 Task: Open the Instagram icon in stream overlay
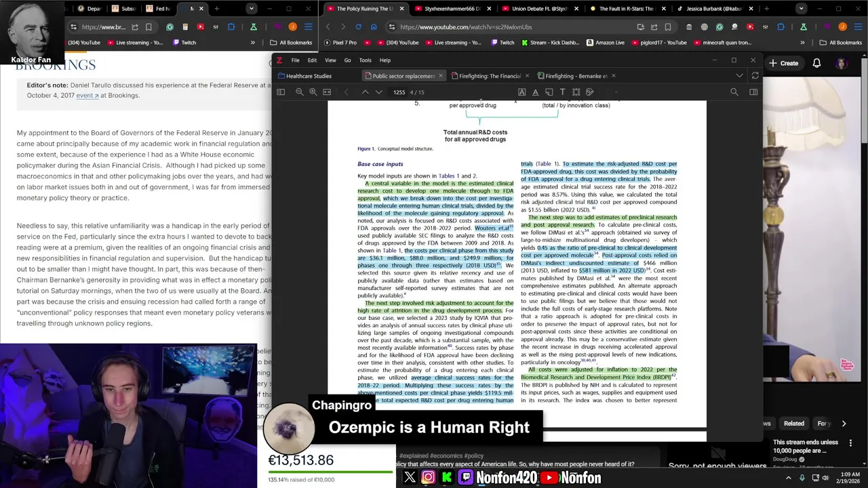coord(428,478)
